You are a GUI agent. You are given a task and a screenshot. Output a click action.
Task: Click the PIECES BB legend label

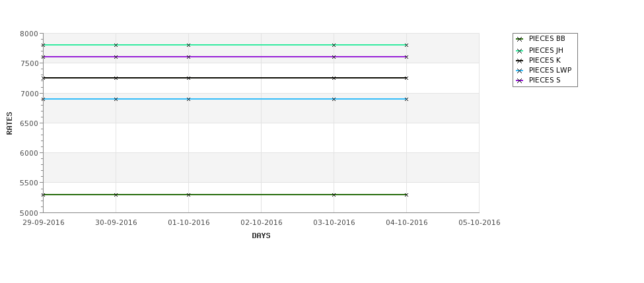coord(547,38)
